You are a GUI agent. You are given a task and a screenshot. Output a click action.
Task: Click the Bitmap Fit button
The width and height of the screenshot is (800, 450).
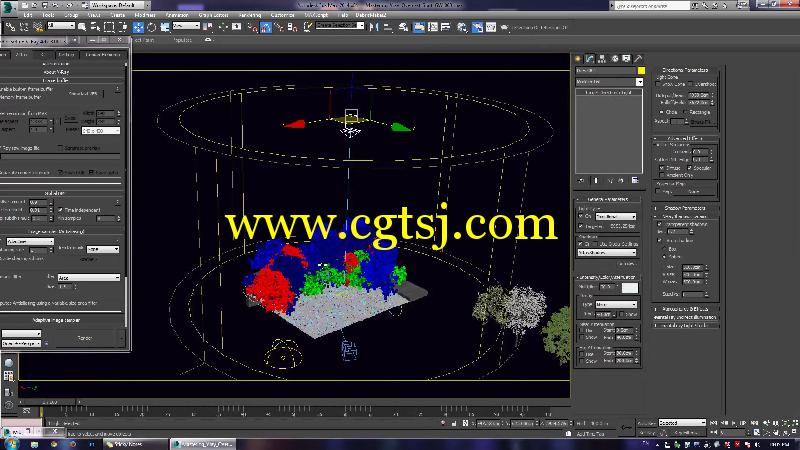(702, 121)
